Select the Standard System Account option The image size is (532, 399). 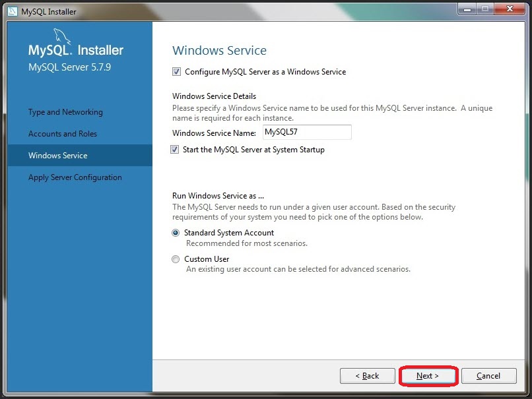click(x=176, y=233)
